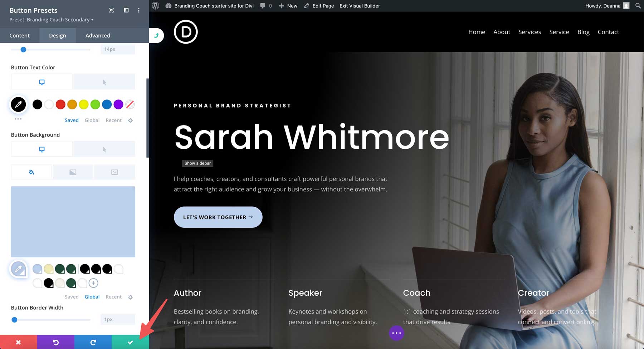
Task: Redo the last change in the builder
Action: 93,342
